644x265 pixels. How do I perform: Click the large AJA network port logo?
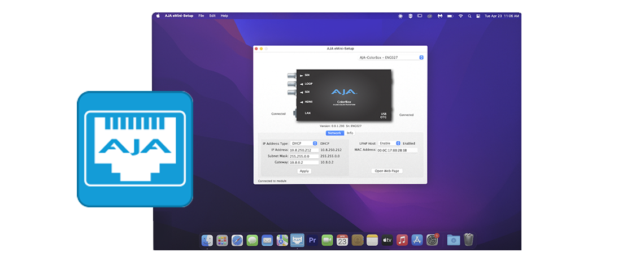coord(134,149)
